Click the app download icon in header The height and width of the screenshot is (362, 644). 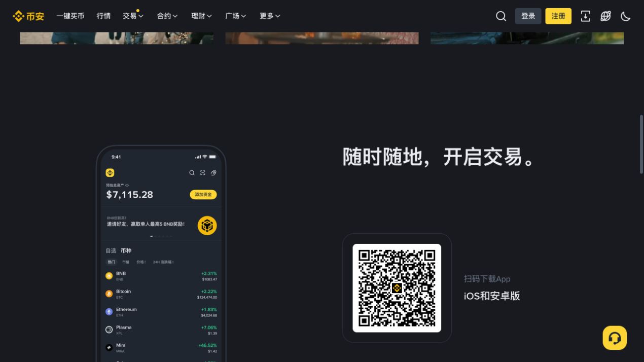point(585,16)
